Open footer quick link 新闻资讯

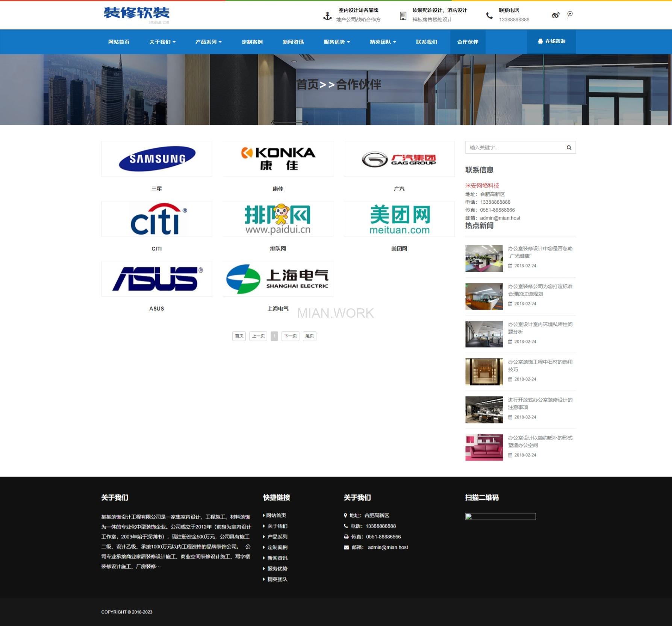pos(277,558)
